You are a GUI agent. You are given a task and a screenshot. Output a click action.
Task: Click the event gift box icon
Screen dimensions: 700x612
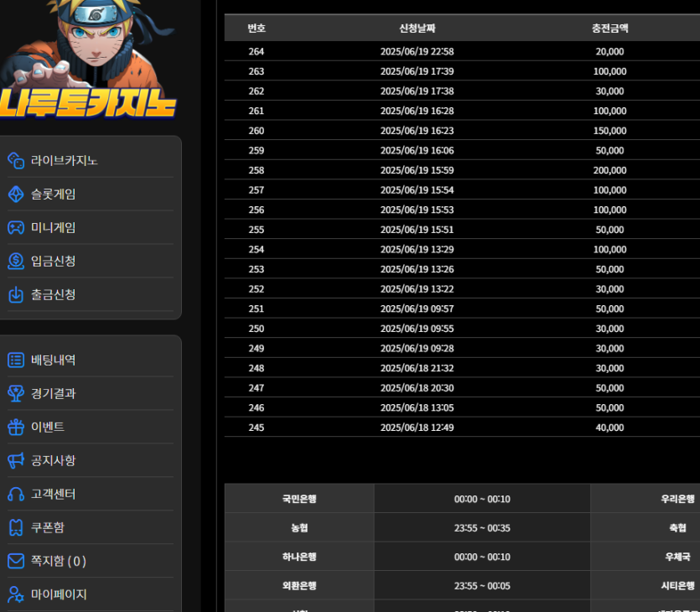click(16, 427)
